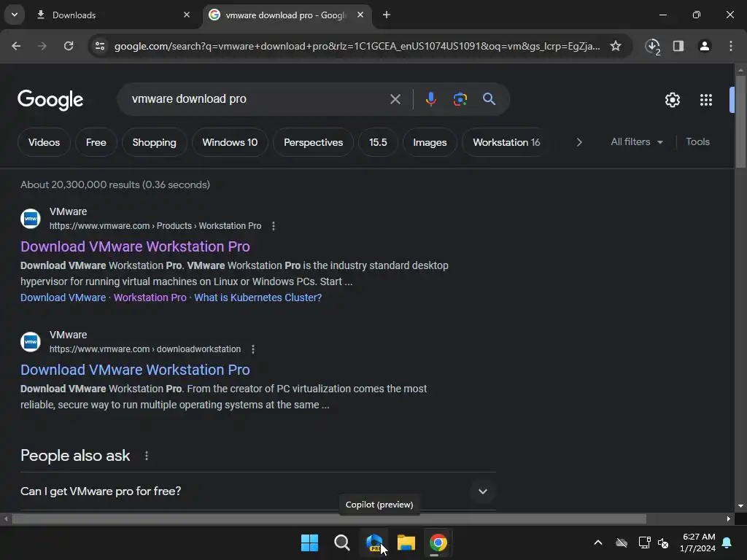The width and height of the screenshot is (747, 560).
Task: Launch Copilot preview from taskbar
Action: 374,542
